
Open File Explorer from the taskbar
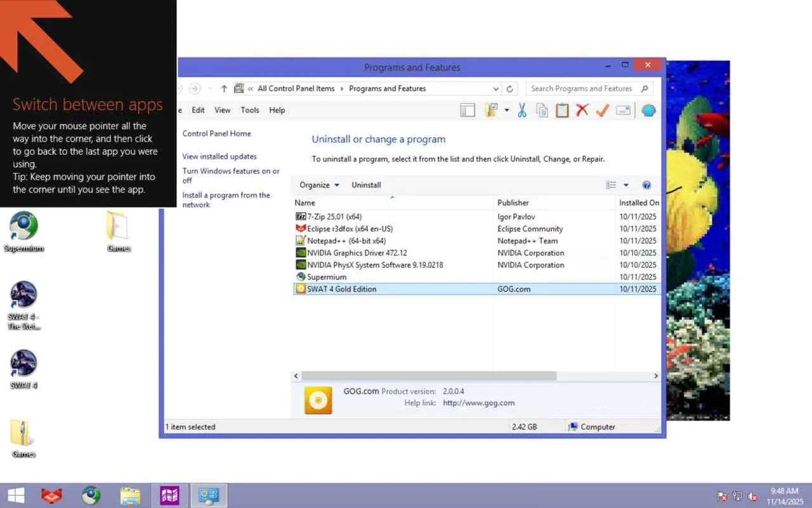[x=130, y=496]
